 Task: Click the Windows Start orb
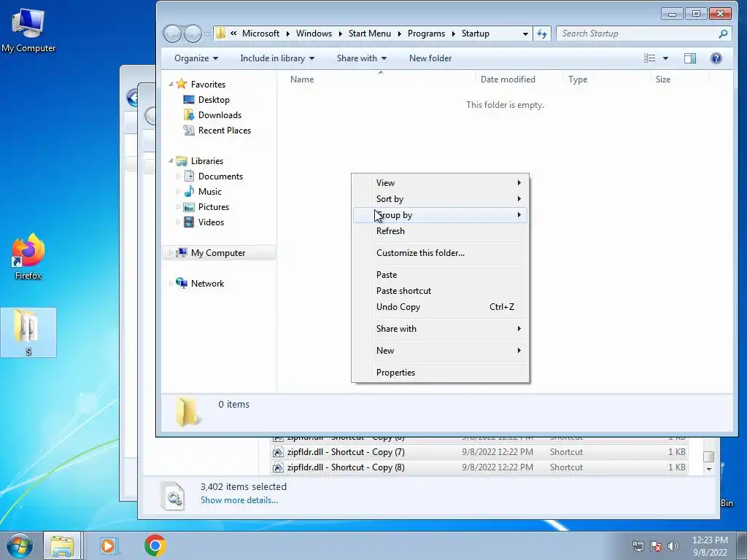point(20,545)
